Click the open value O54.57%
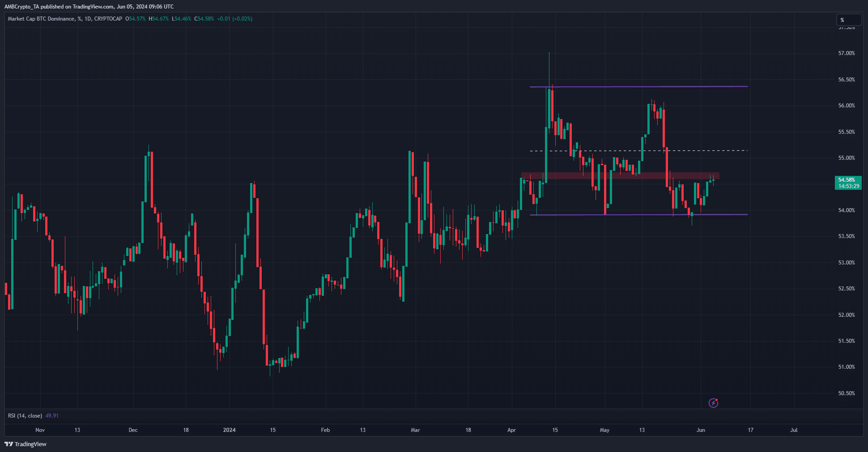 (x=136, y=19)
